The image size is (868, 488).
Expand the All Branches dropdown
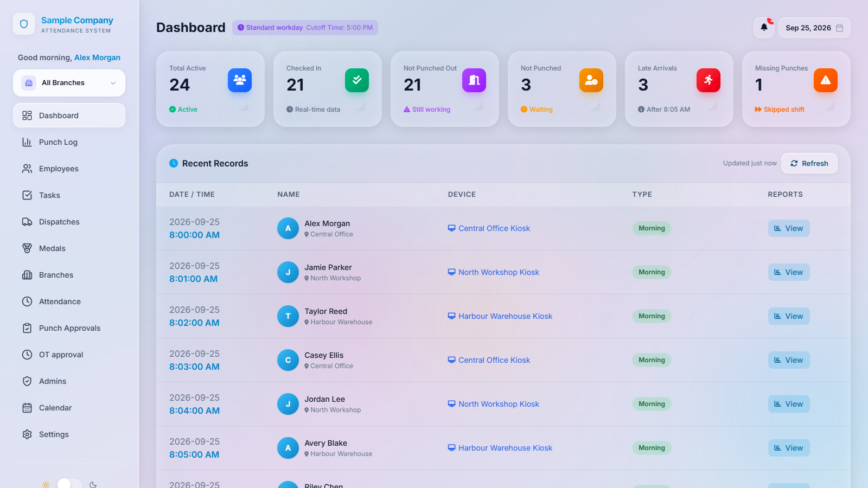tap(69, 83)
